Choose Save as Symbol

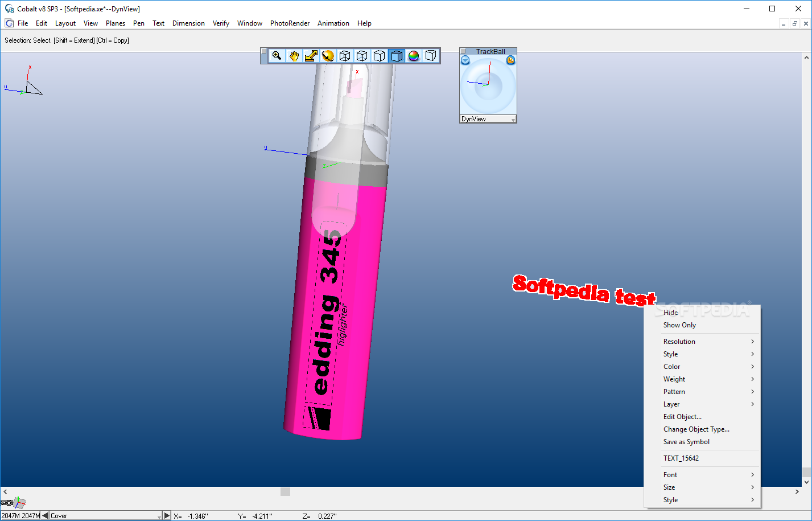(x=702, y=442)
